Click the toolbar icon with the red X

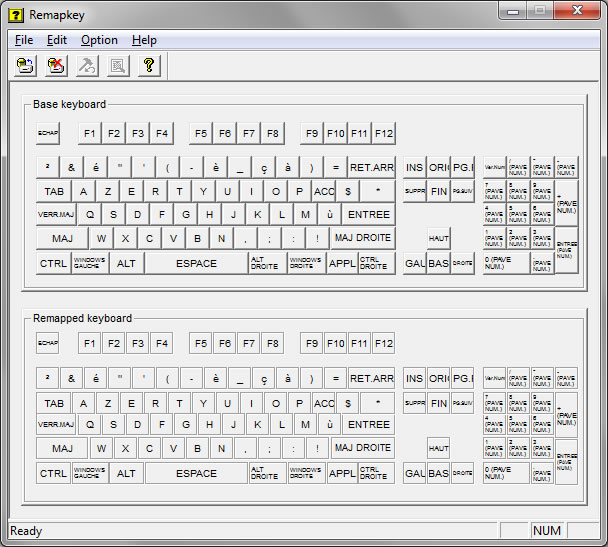point(56,66)
